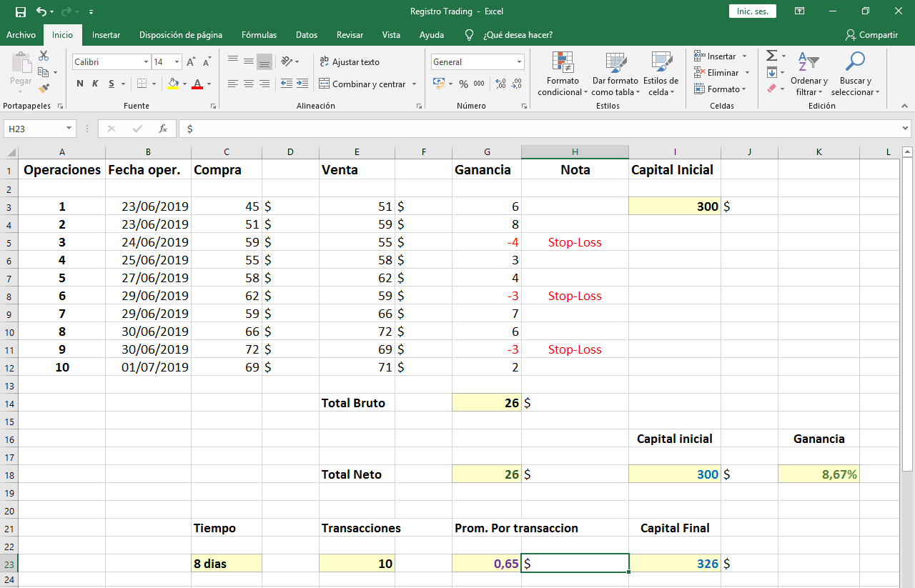Toggle italic formatting (K)
Image resolution: width=915 pixels, height=588 pixels.
coord(95,84)
